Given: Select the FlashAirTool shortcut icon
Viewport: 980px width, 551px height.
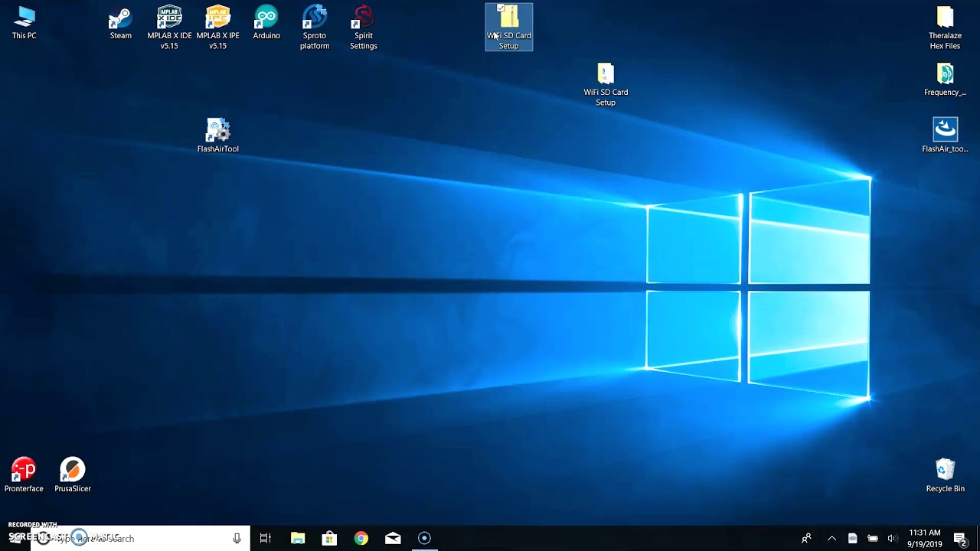Looking at the screenshot, I should click(218, 135).
